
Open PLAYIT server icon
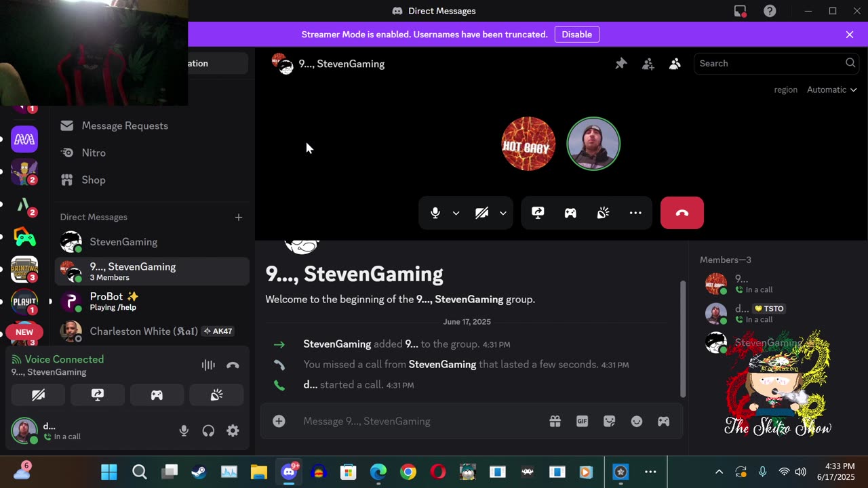click(24, 302)
